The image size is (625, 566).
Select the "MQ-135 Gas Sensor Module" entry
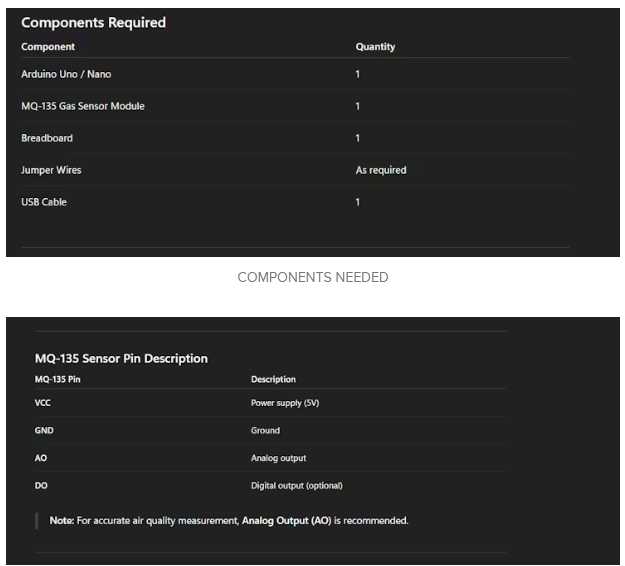(x=82, y=106)
